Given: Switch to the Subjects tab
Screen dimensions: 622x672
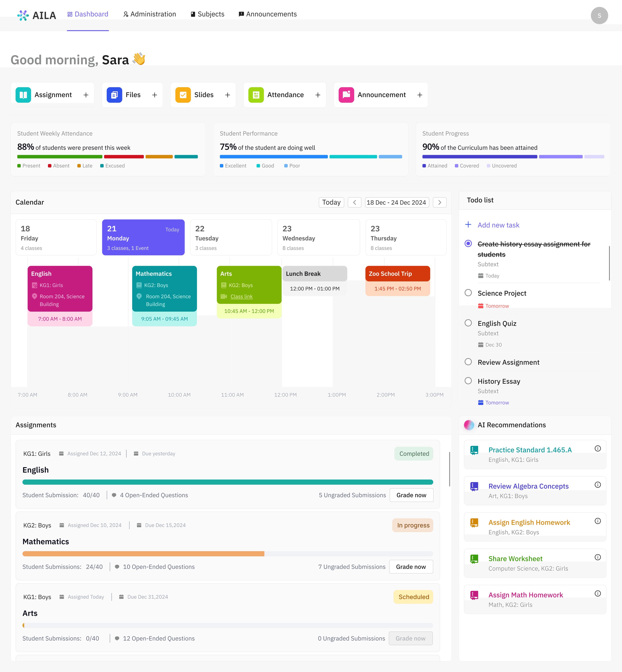Looking at the screenshot, I should [x=207, y=14].
